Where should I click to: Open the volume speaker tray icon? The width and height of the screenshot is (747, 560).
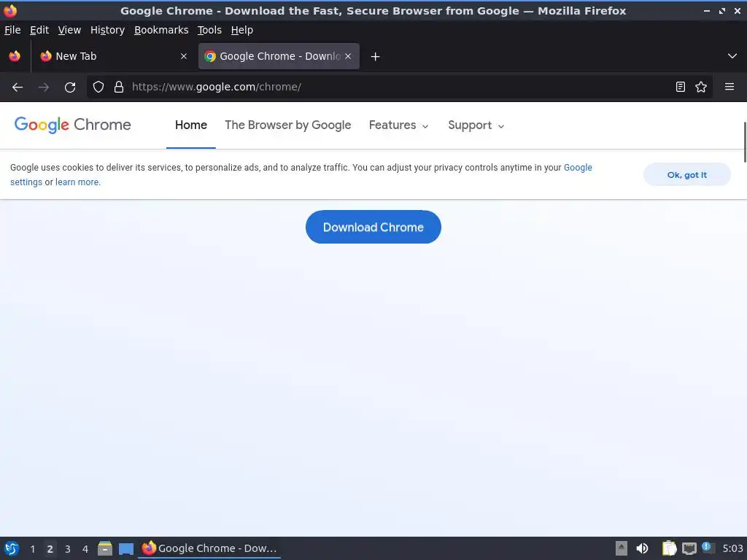(642, 548)
